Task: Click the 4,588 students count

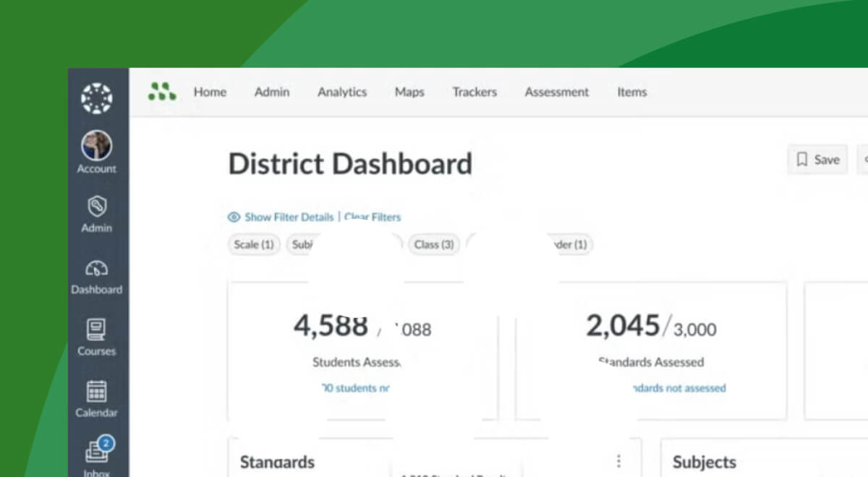Action: 331,326
